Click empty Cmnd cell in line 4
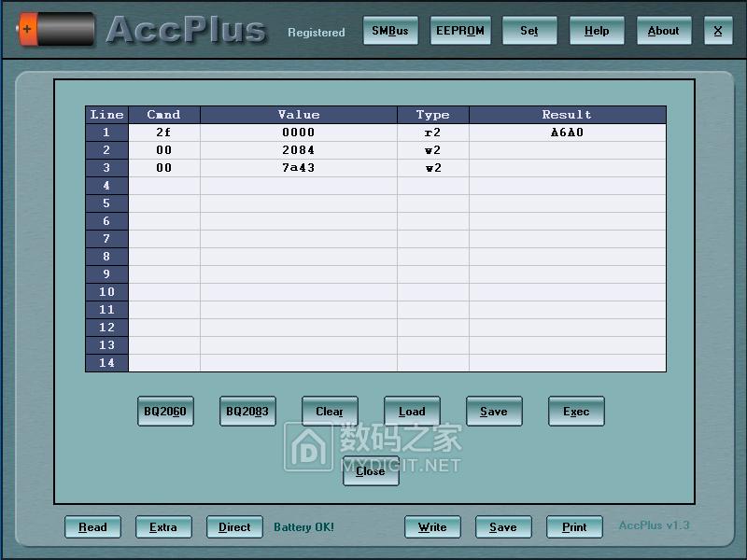The height and width of the screenshot is (560, 747). pos(164,186)
